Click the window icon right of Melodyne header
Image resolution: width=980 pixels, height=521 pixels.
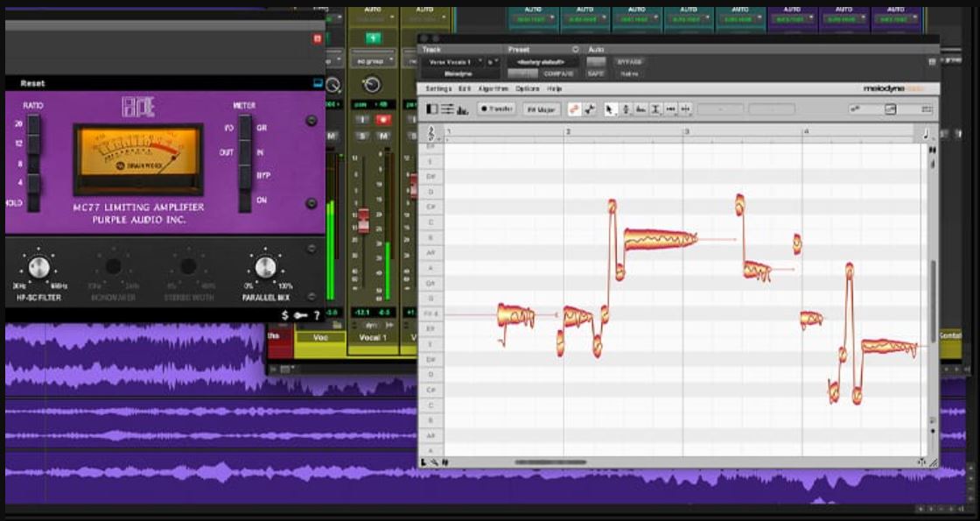pyautogui.click(x=932, y=62)
